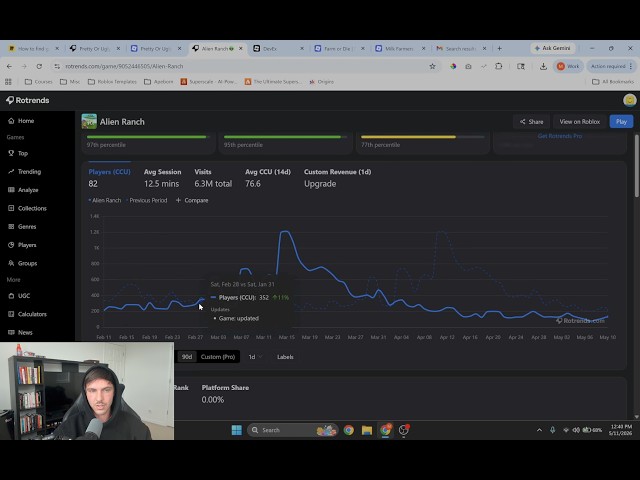This screenshot has height=480, width=640.
Task: Open UGC in the sidebar
Action: (19, 296)
